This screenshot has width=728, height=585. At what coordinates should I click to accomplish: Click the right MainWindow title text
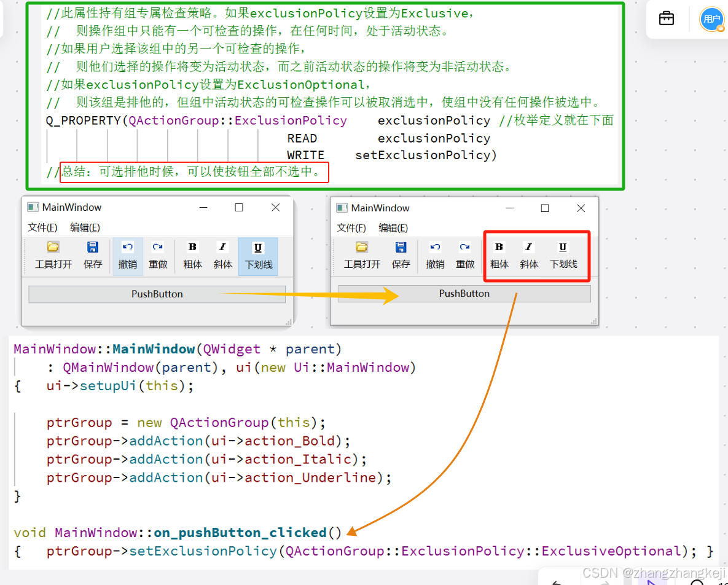tap(380, 208)
